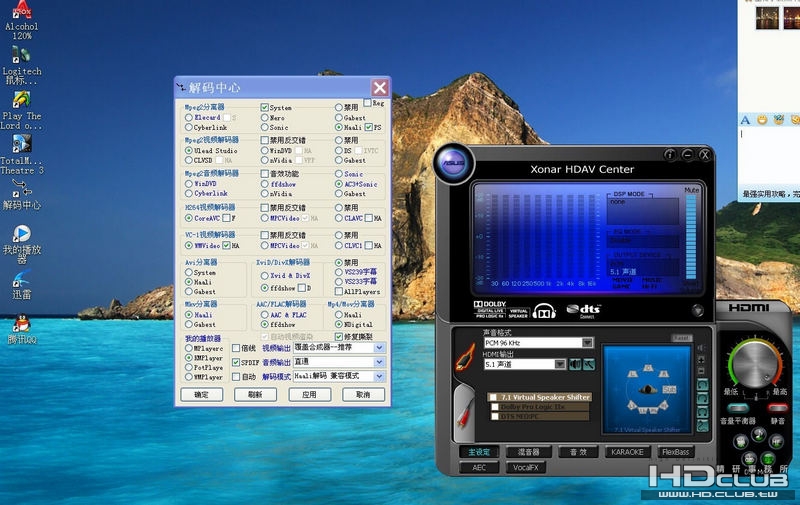
Task: Click photo thumbnail in chat window
Action: [x=767, y=18]
